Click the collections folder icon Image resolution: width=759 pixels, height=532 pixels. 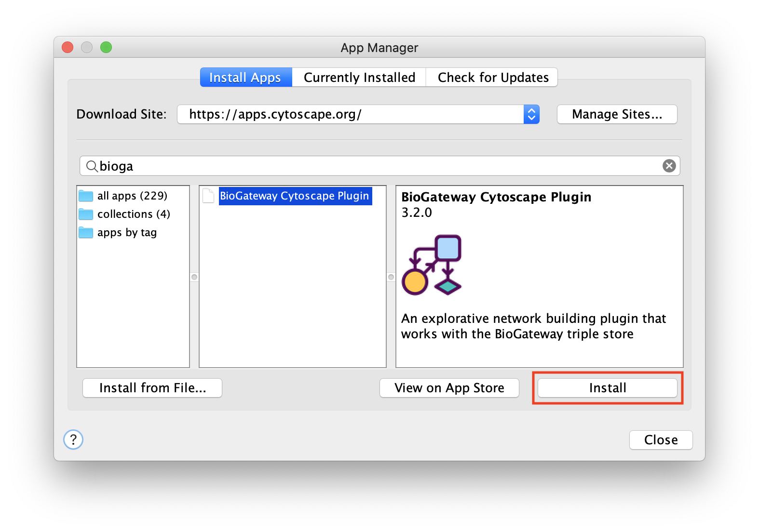(86, 214)
